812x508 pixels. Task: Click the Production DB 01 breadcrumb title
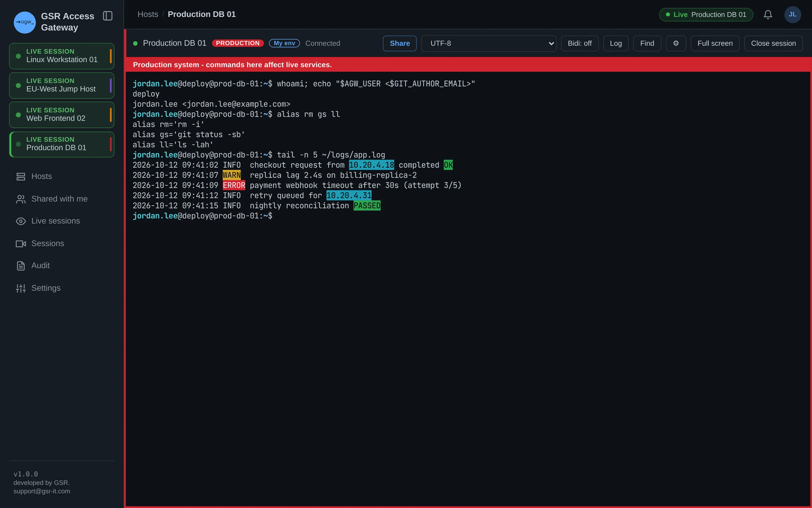[202, 14]
